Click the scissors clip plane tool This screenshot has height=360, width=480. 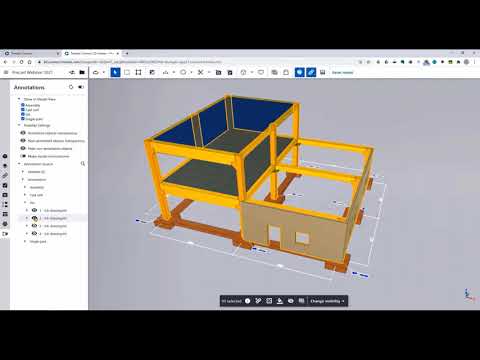click(x=200, y=72)
